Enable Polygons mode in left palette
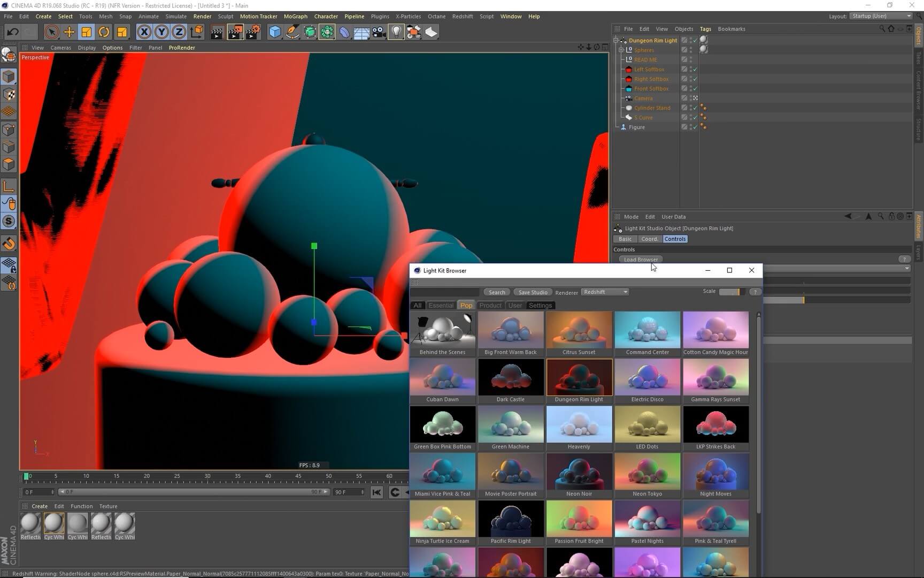 (9, 164)
